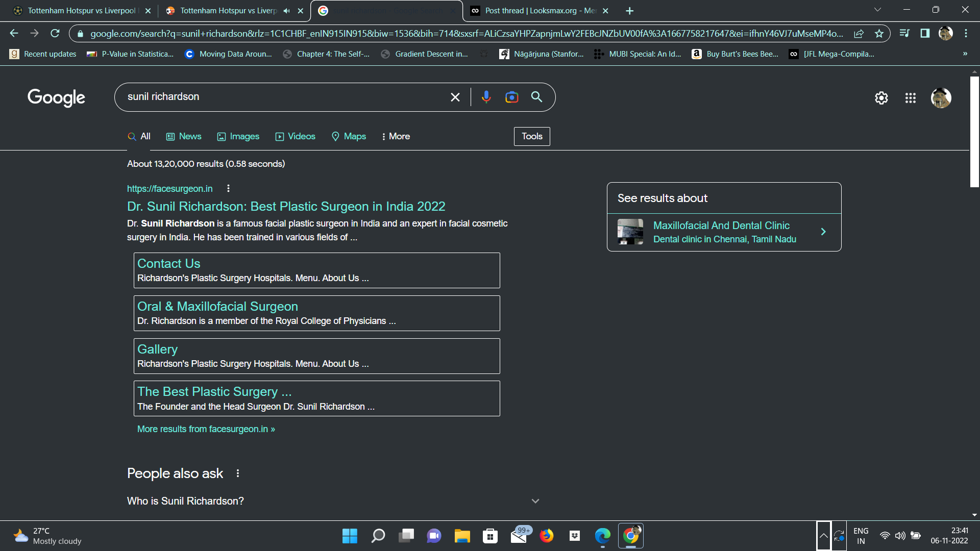
Task: Open Tools search options
Action: (x=532, y=136)
